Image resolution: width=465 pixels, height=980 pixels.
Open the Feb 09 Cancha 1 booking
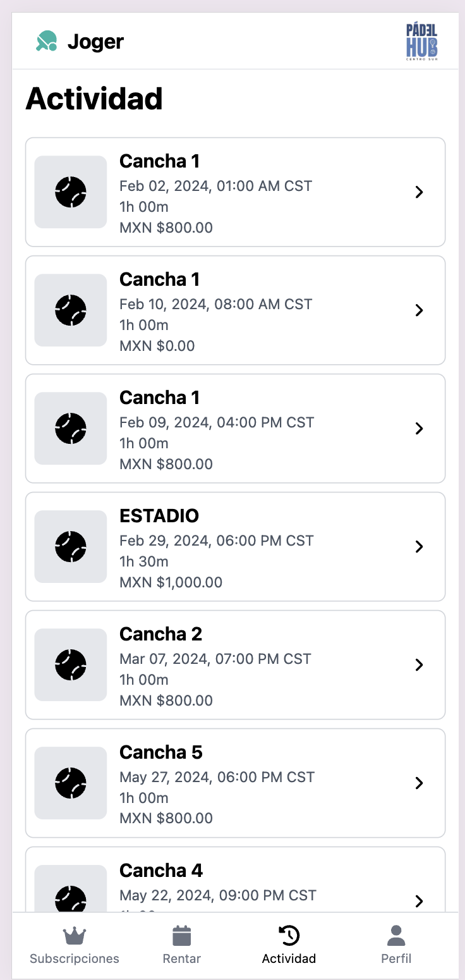coord(235,429)
